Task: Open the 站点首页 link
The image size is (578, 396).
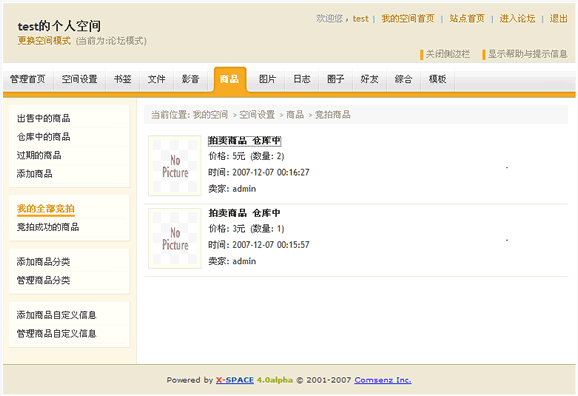Action: point(467,19)
